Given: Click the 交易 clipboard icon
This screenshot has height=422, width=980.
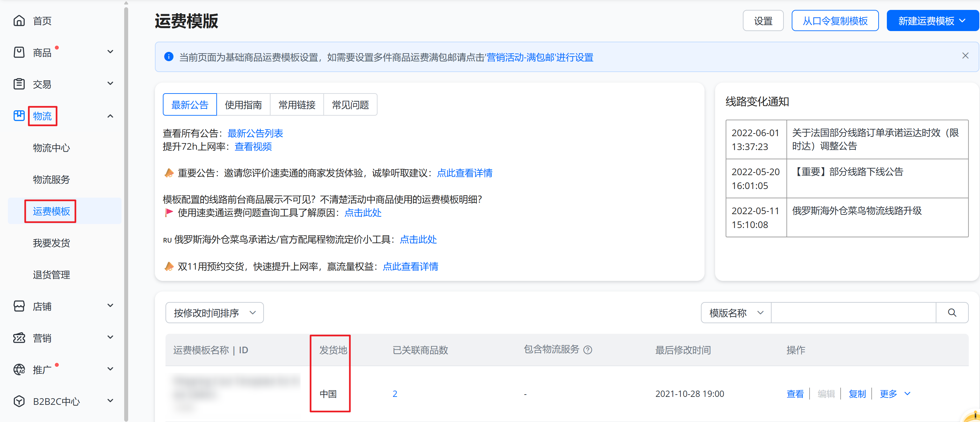Looking at the screenshot, I should pos(18,84).
